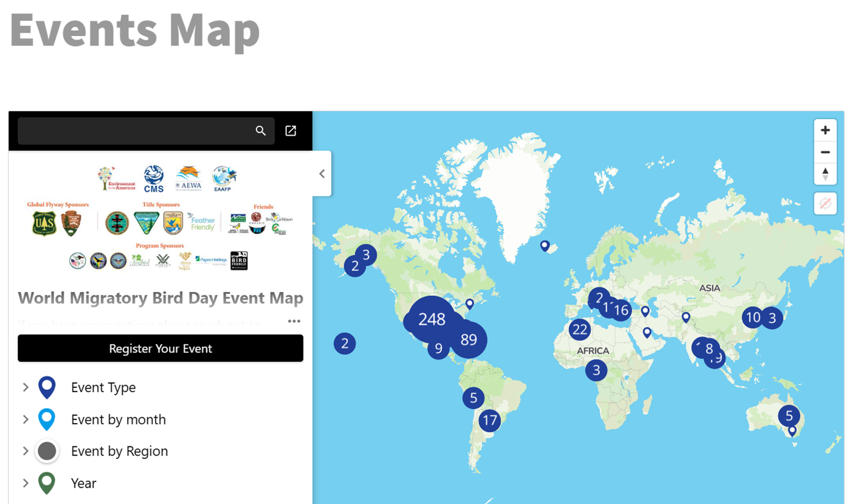
Task: Click the 17 cluster in South America
Action: click(x=490, y=420)
